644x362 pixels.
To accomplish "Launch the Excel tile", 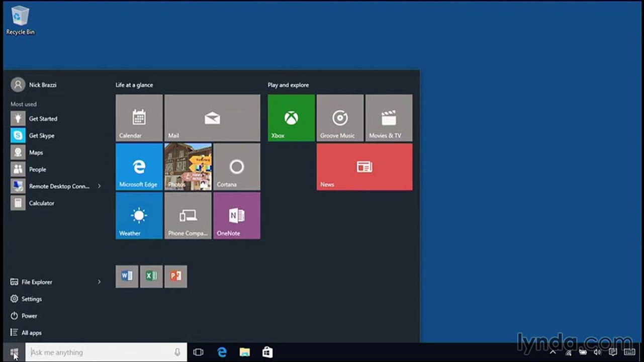I will [x=151, y=277].
